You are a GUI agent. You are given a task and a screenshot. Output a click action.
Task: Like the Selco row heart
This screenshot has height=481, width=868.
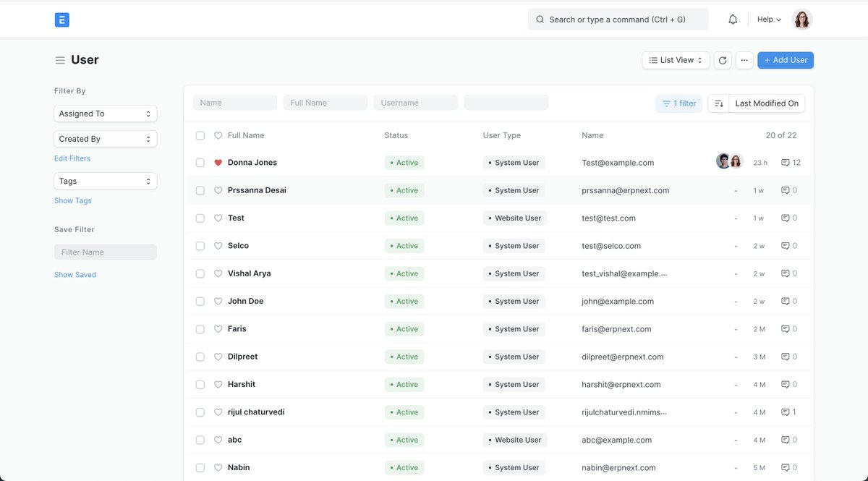point(218,246)
